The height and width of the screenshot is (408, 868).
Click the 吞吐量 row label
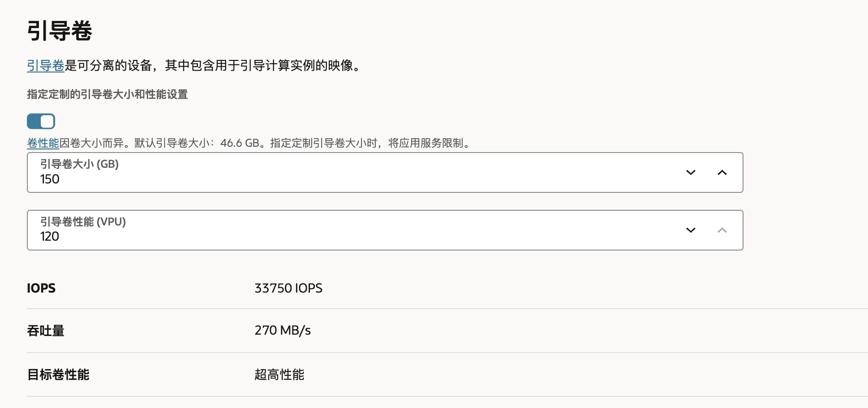click(x=46, y=331)
